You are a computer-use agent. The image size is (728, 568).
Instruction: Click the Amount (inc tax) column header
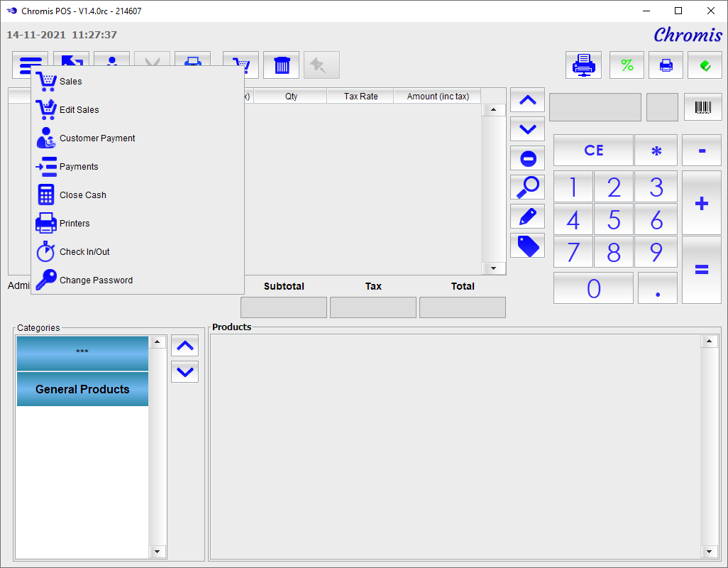(x=438, y=96)
